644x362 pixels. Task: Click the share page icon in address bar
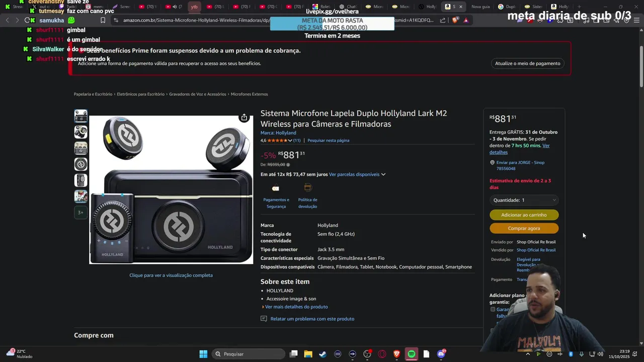[443, 20]
